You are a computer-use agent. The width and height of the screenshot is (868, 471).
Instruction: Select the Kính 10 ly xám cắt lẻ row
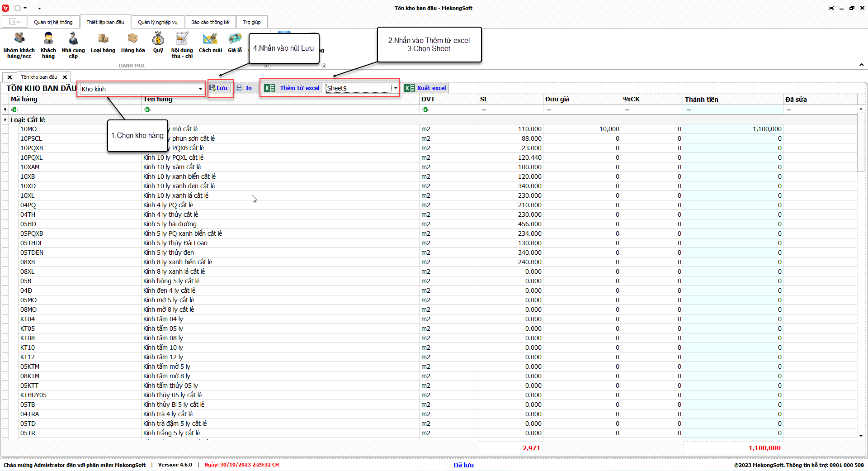point(172,167)
